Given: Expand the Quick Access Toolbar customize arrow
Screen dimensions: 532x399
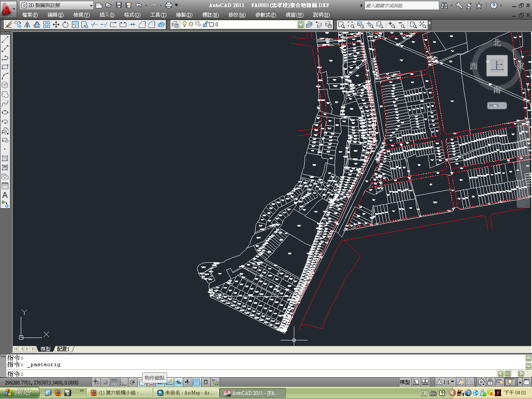Looking at the screenshot, I should click(x=176, y=5).
